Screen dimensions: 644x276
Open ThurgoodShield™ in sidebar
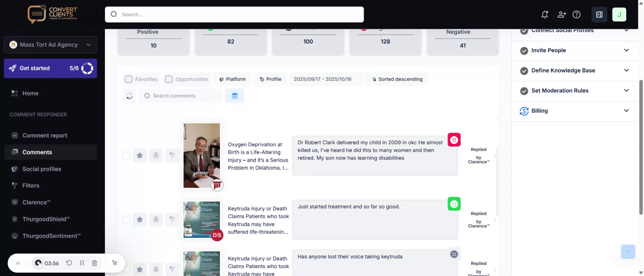[x=51, y=219]
